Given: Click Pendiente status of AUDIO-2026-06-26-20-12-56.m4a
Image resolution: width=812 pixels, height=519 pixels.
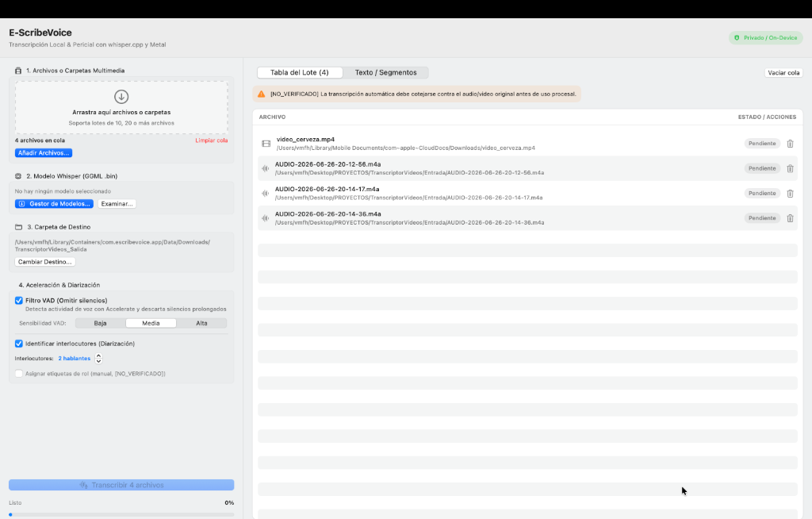Looking at the screenshot, I should click(762, 168).
